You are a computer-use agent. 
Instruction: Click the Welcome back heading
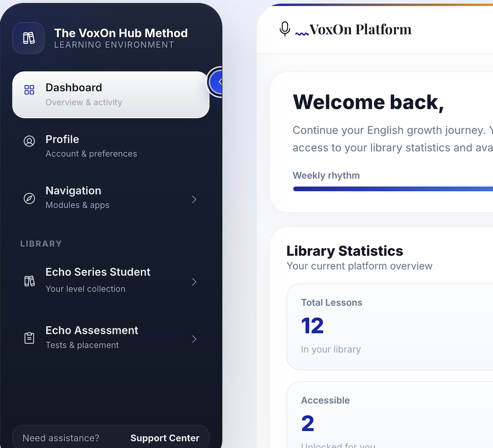[x=368, y=102]
